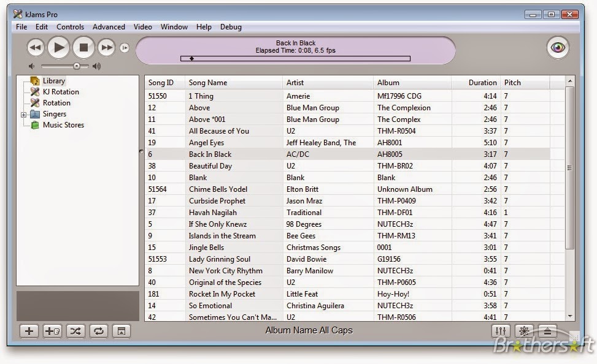The height and width of the screenshot is (364, 597).
Task: Sort by Duration column header
Action: (x=476, y=83)
